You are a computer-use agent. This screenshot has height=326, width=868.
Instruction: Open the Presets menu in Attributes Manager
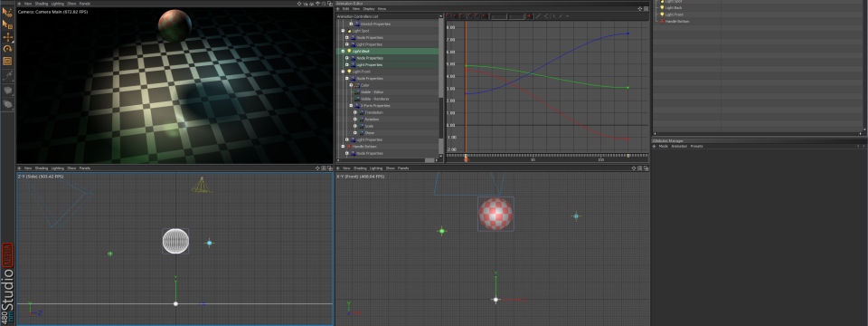[697, 147]
